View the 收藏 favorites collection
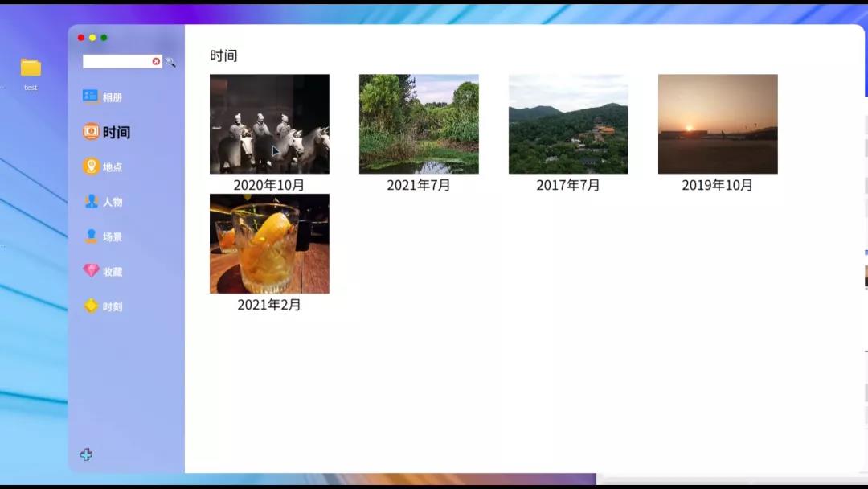 tap(107, 271)
